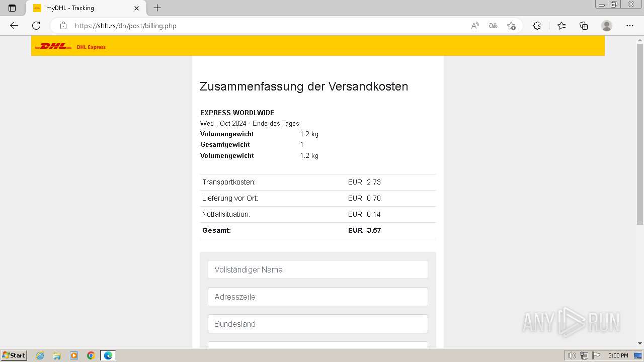Open Settings and more ellipsis menu
644x362 pixels.
point(630,26)
